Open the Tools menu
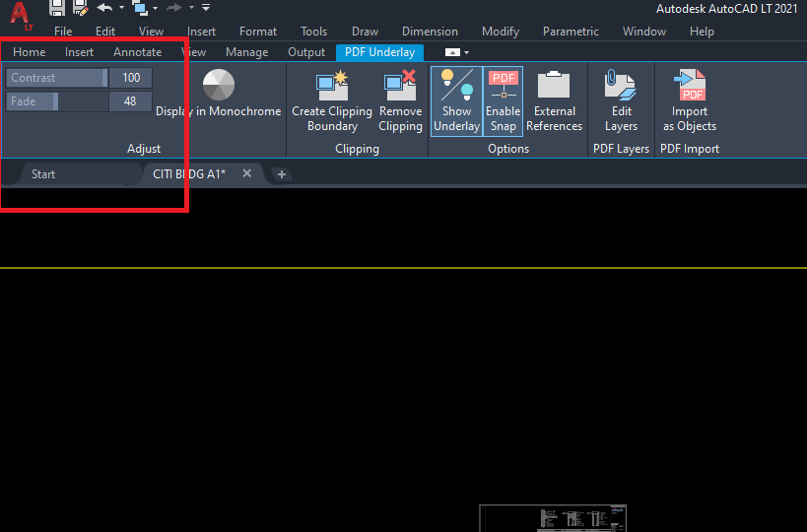Viewport: 807px width, 532px height. coord(313,32)
